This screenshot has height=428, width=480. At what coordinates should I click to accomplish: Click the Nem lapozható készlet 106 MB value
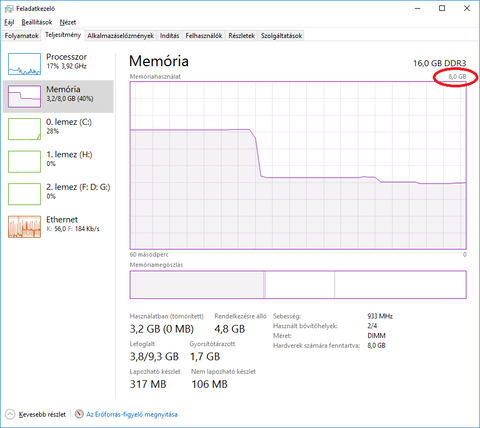pyautogui.click(x=209, y=384)
